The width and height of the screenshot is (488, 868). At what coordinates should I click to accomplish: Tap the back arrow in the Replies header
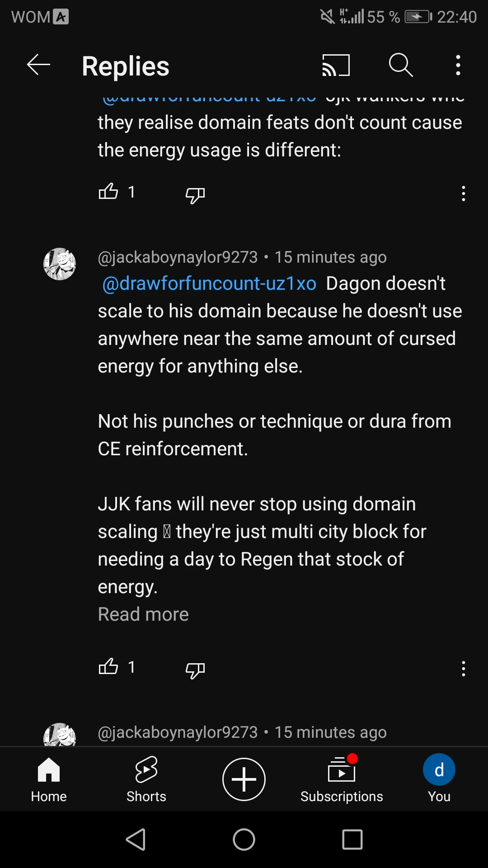pos(38,66)
